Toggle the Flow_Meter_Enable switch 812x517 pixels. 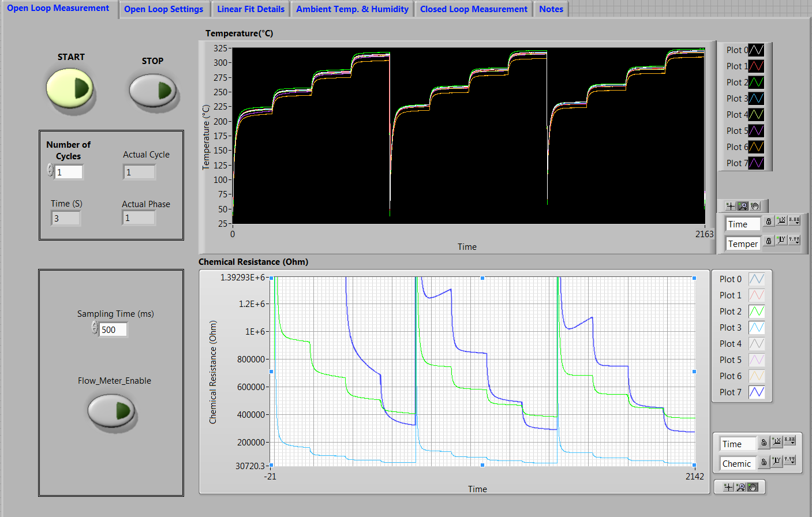[111, 411]
